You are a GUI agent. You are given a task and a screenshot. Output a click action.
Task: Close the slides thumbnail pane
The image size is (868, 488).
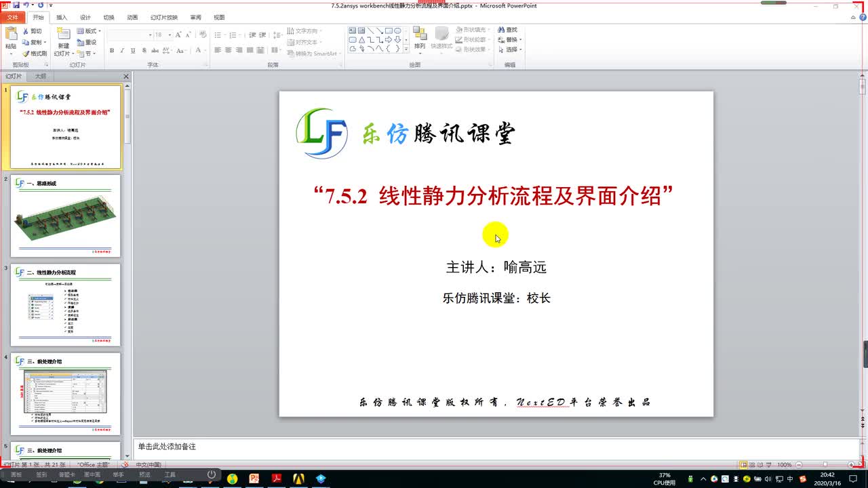[x=125, y=77]
